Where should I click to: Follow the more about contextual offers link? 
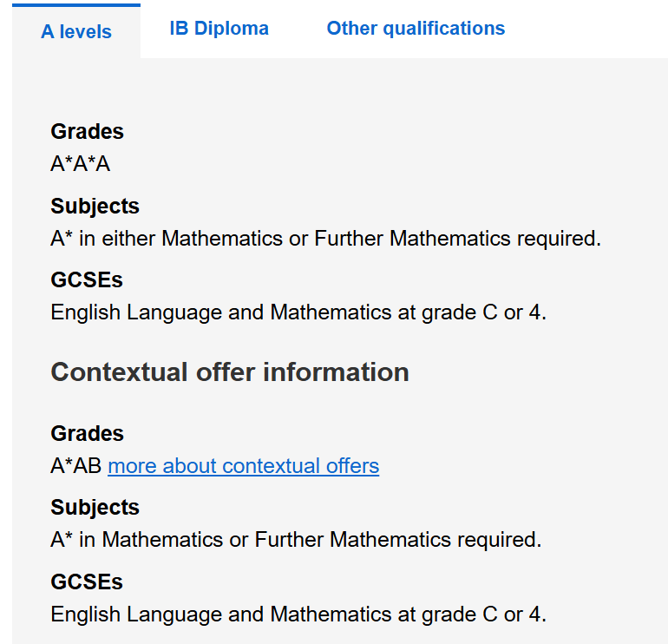point(243,465)
